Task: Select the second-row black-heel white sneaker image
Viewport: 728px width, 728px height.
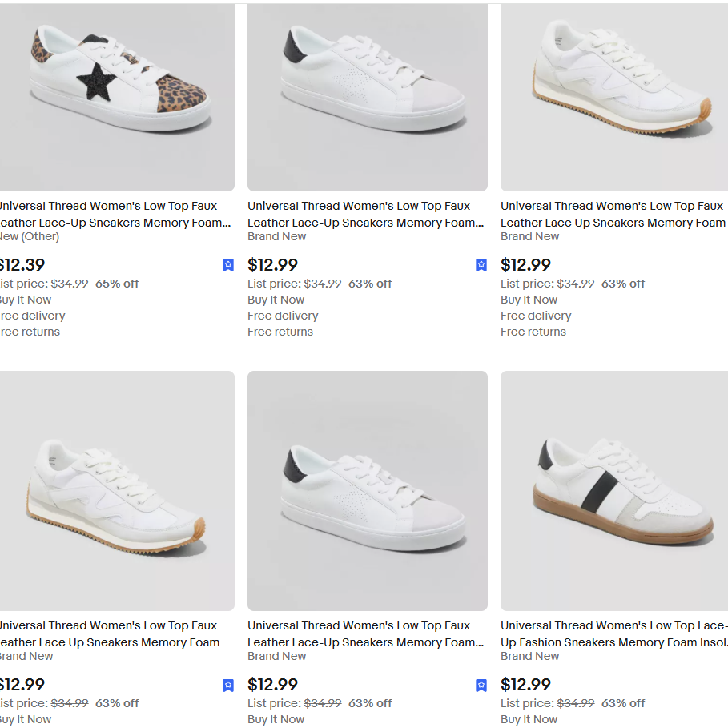Action: 368,490
